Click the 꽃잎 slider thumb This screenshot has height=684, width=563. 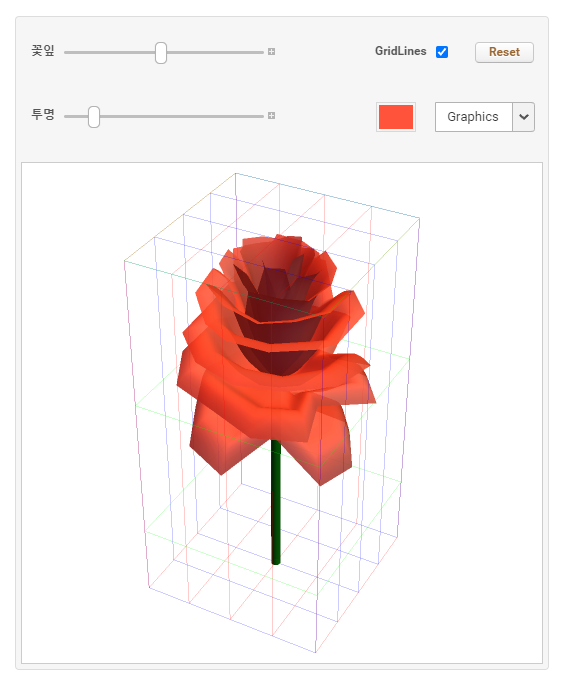161,53
